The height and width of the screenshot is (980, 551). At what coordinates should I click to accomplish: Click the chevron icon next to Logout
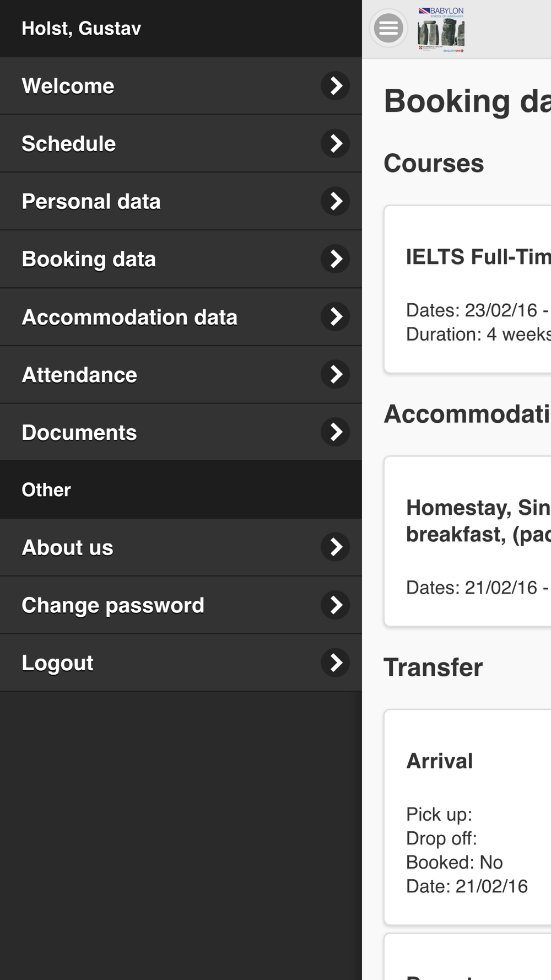pos(336,663)
